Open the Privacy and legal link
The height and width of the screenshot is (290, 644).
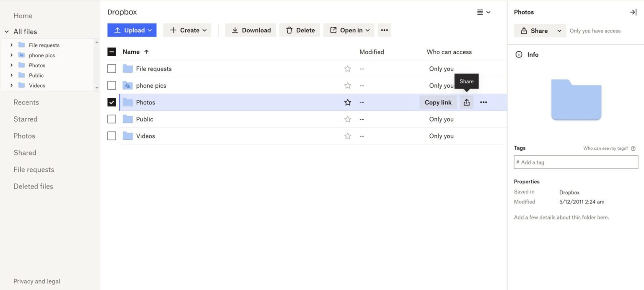coord(36,281)
